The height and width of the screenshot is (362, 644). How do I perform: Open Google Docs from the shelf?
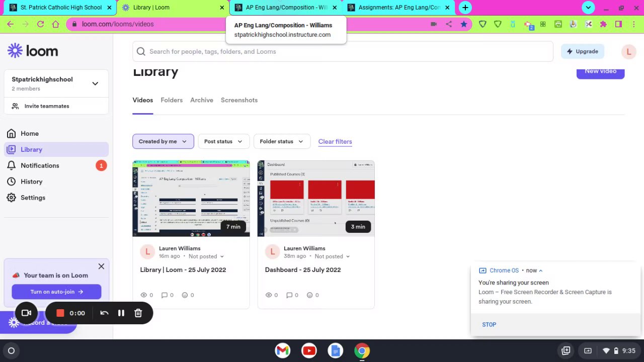pyautogui.click(x=335, y=351)
